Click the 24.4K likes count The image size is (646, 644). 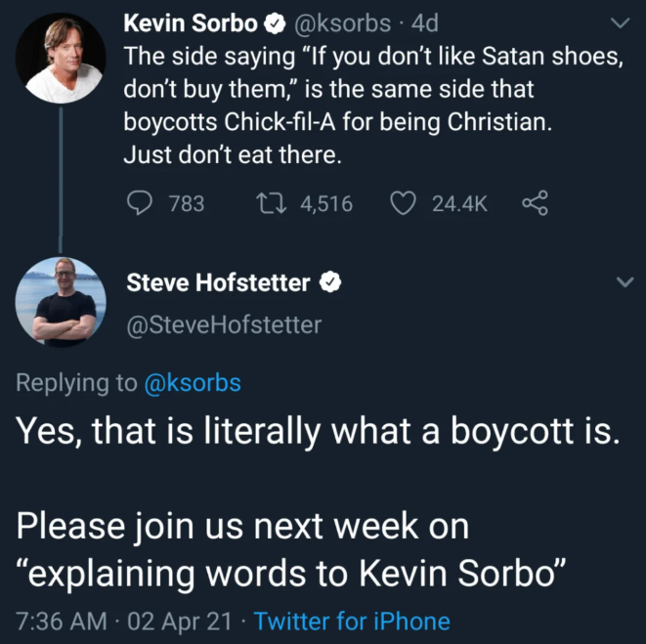point(459,203)
